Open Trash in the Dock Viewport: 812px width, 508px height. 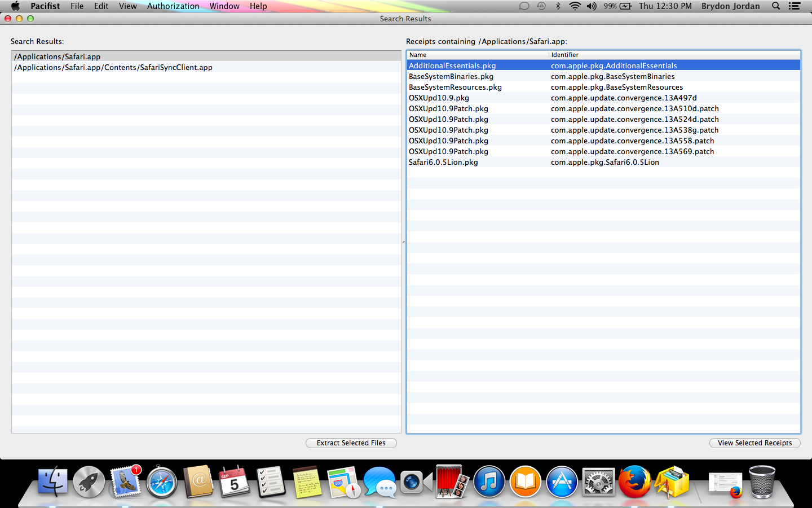(762, 483)
